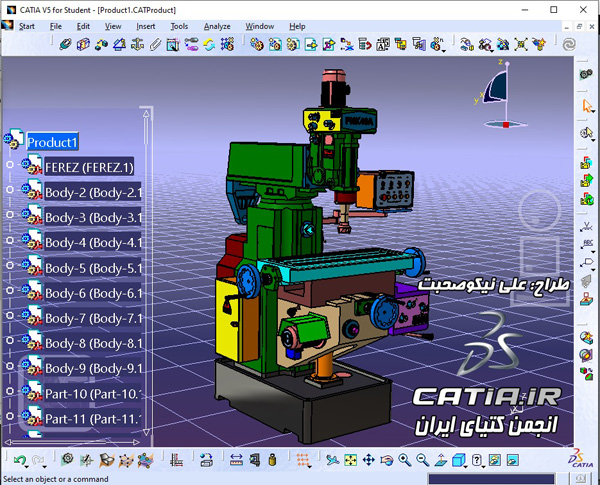This screenshot has width=600, height=485.
Task: Select the Offset Constraint tool
Action: pyautogui.click(x=101, y=44)
